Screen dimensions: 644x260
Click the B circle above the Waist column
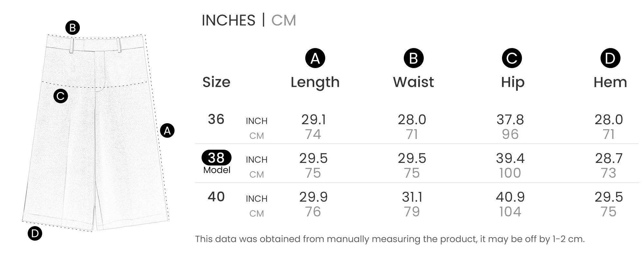pyautogui.click(x=413, y=58)
